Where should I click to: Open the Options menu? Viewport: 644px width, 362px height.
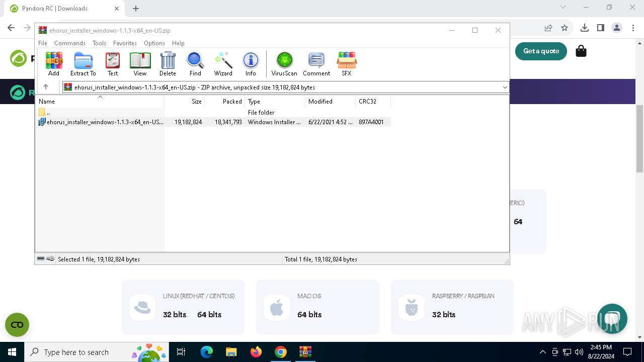click(154, 43)
